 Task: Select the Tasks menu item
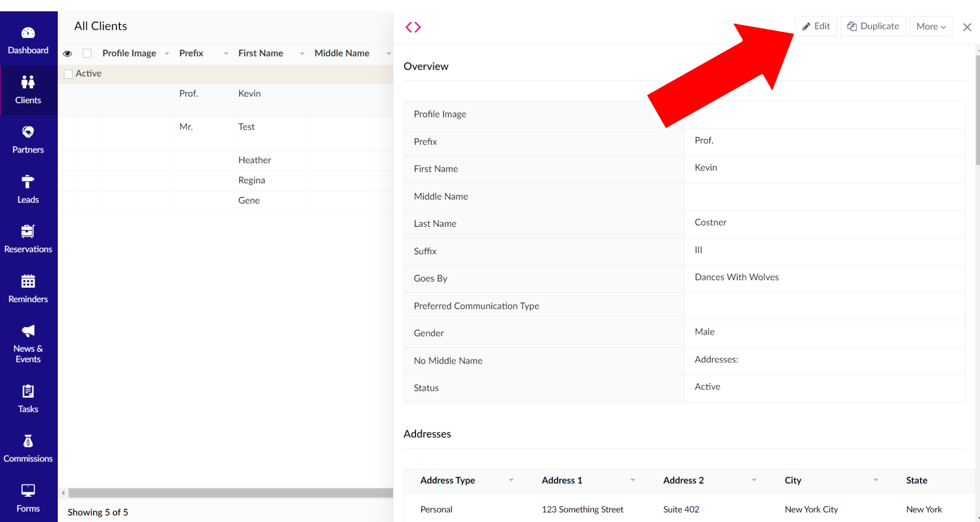tap(28, 399)
